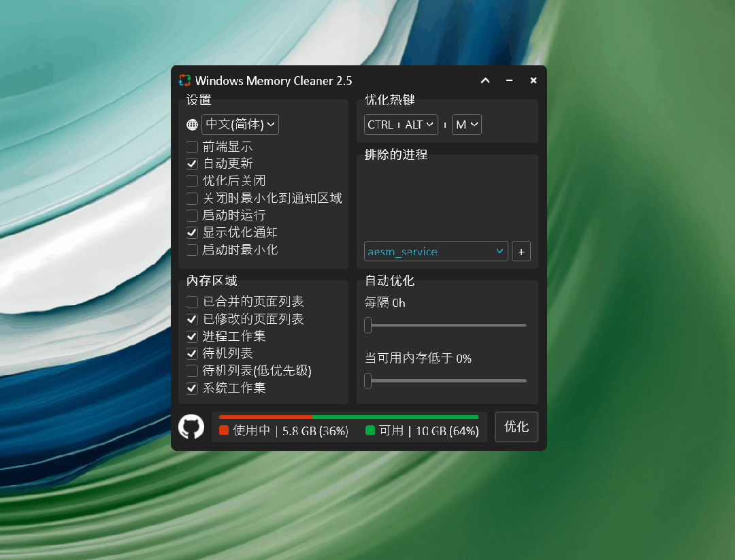Toggle 进程工作集 checkbox
This screenshot has width=735, height=560.
192,336
